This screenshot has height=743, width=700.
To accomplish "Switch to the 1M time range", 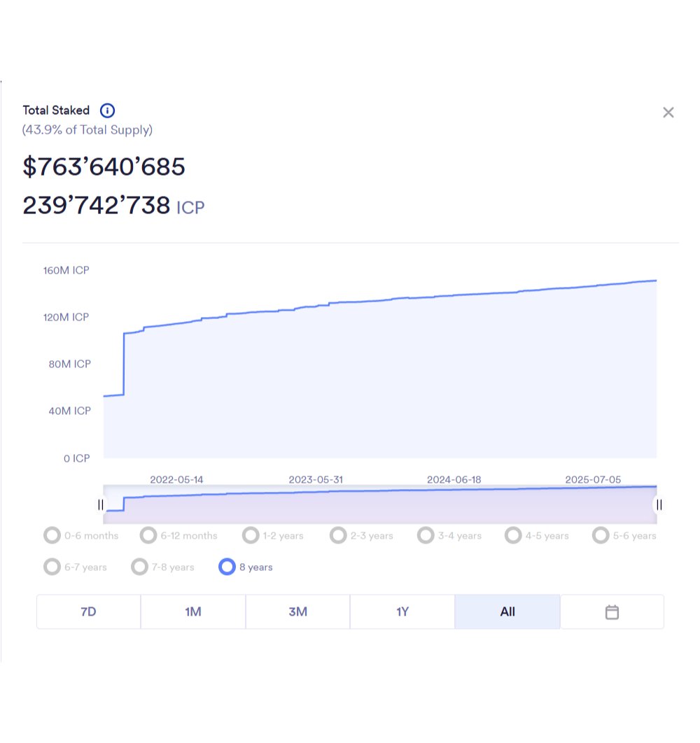I will point(193,612).
